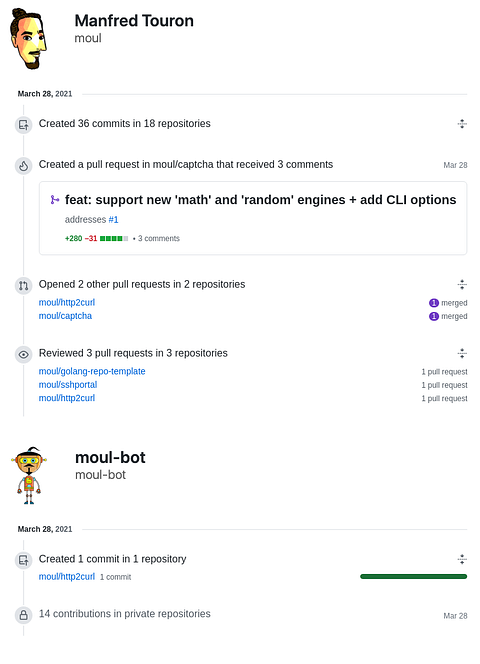The width and height of the screenshot is (480, 664).
Task: Collapse the 'Created 1 commit in 1 repository' section
Action: (462, 559)
